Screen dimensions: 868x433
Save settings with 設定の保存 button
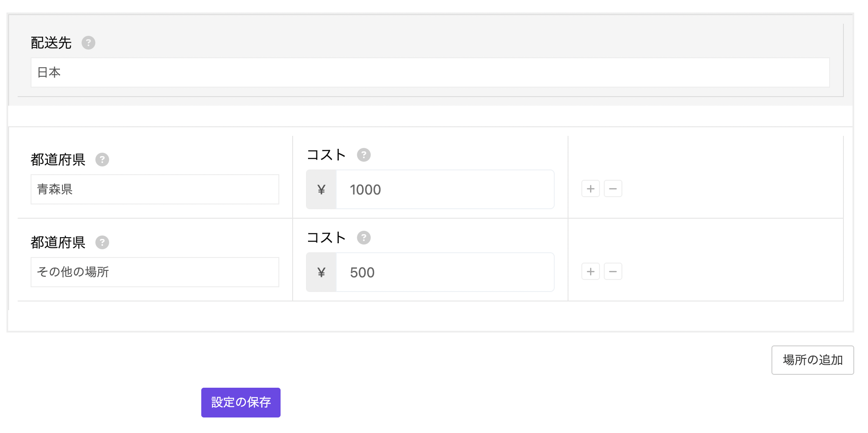[240, 402]
